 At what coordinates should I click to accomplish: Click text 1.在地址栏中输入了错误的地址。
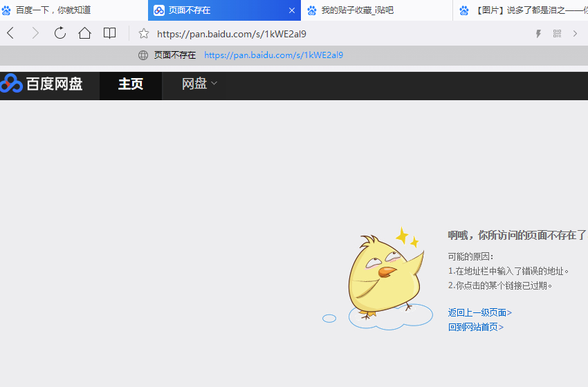point(508,271)
